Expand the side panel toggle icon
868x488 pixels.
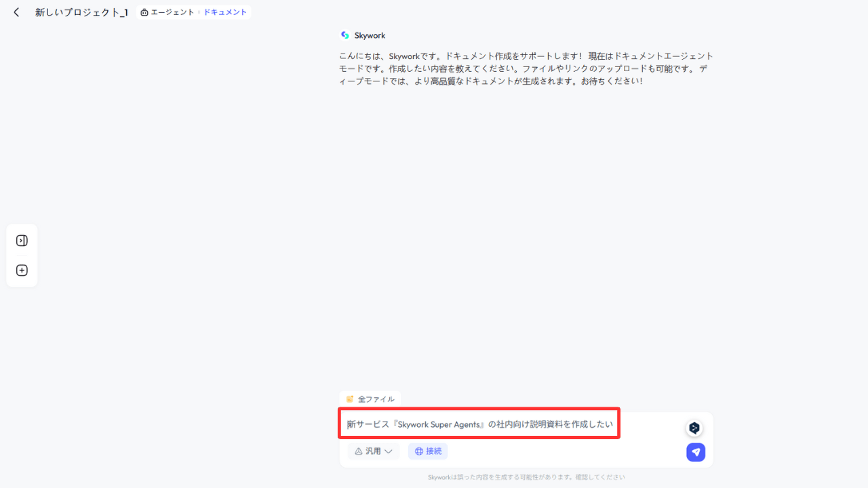tap(22, 241)
